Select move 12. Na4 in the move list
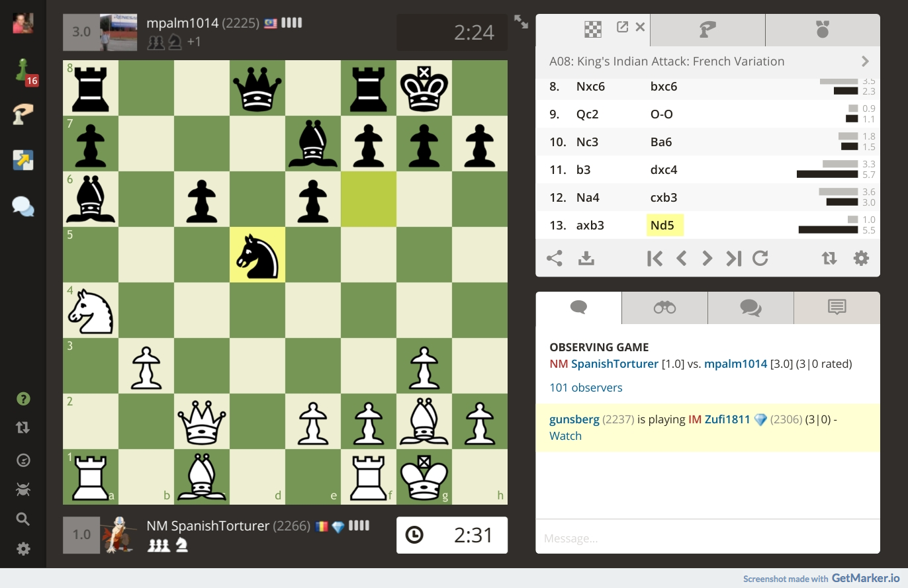The image size is (908, 588). click(588, 198)
